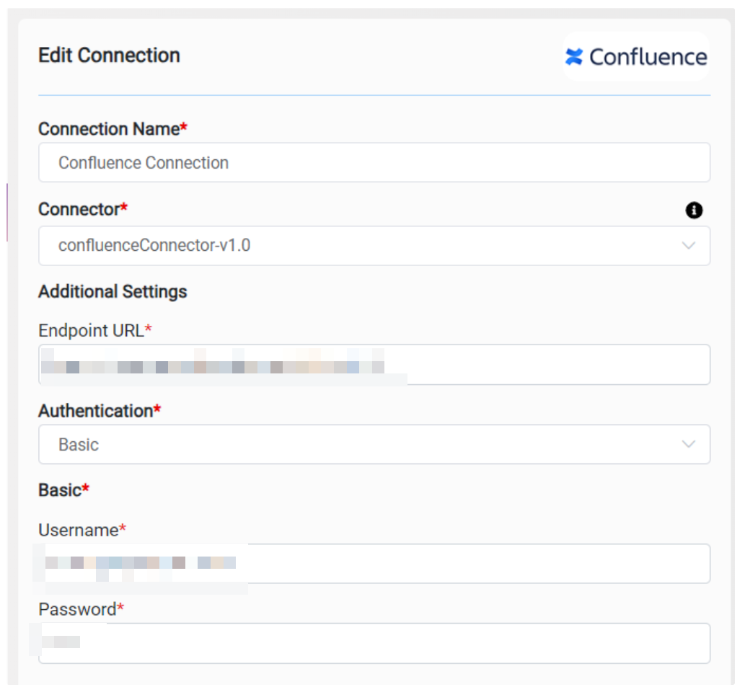Click the Connector info icon

(x=694, y=210)
